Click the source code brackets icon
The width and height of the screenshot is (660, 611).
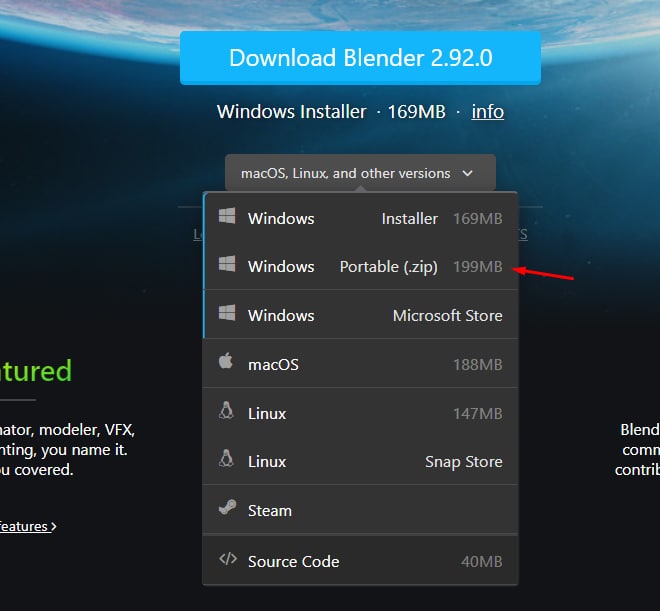pyautogui.click(x=228, y=559)
